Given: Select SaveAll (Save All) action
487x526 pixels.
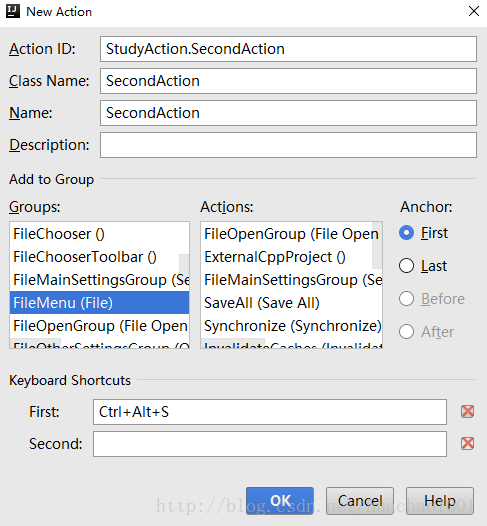Looking at the screenshot, I should click(291, 303).
